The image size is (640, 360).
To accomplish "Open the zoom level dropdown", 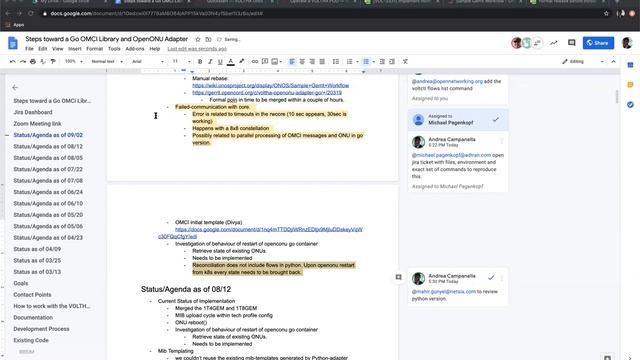I will (73, 62).
